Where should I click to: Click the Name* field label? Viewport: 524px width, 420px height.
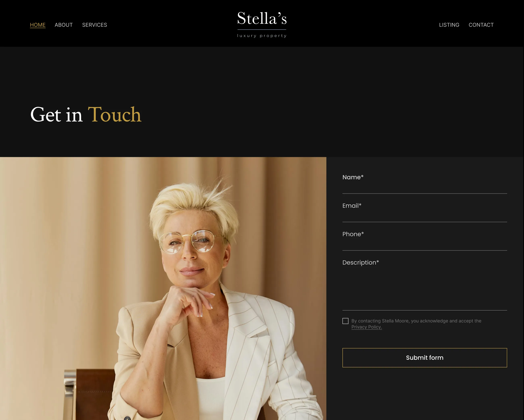pos(353,177)
